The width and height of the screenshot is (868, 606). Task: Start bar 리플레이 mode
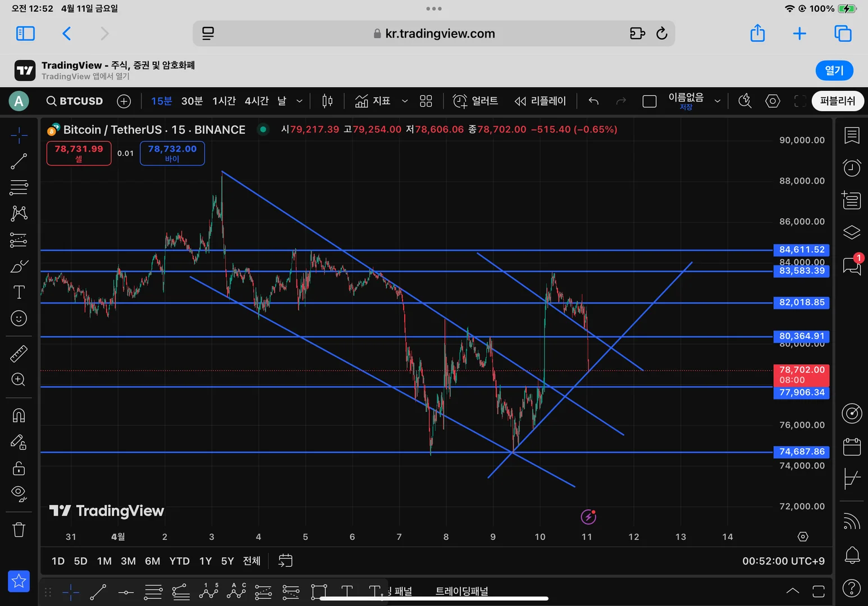[x=540, y=101]
